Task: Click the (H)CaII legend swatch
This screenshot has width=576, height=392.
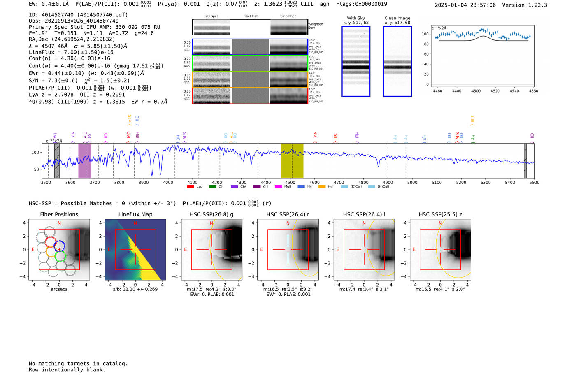Action: [x=372, y=187]
